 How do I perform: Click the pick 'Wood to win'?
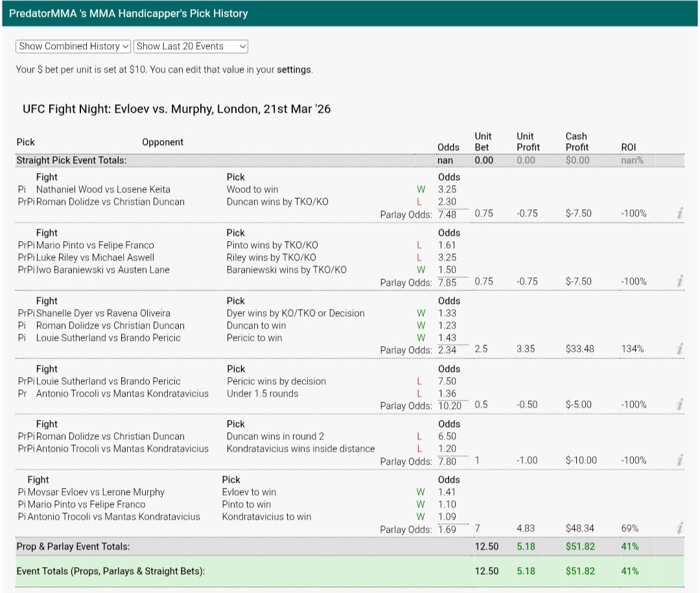click(252, 189)
